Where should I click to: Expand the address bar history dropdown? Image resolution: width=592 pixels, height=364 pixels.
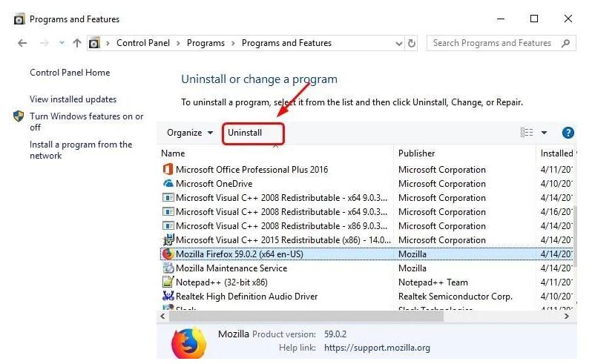tap(398, 44)
